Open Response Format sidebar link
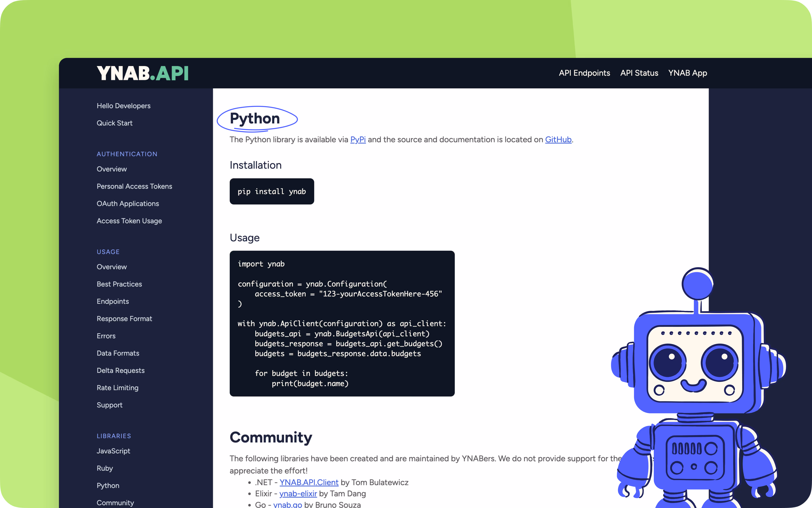812x508 pixels. point(124,319)
